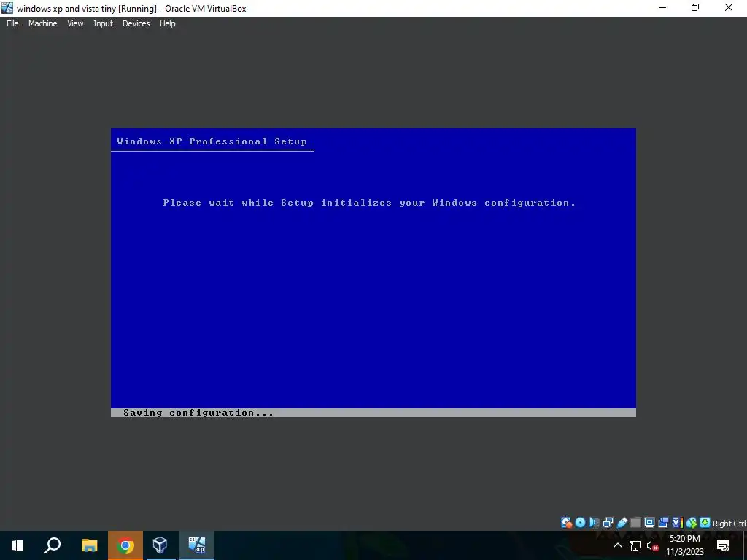Close the VirtualBox VM window

pyautogui.click(x=729, y=7)
